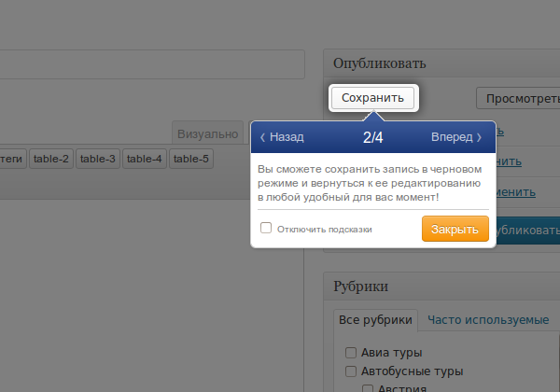
Task: Select the Все рубрики tab
Action: [375, 320]
